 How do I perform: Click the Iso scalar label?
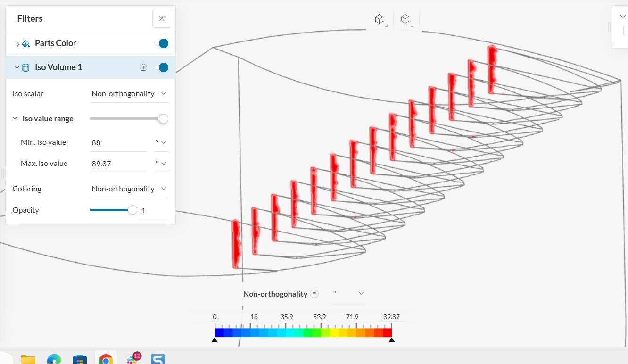[x=28, y=94]
